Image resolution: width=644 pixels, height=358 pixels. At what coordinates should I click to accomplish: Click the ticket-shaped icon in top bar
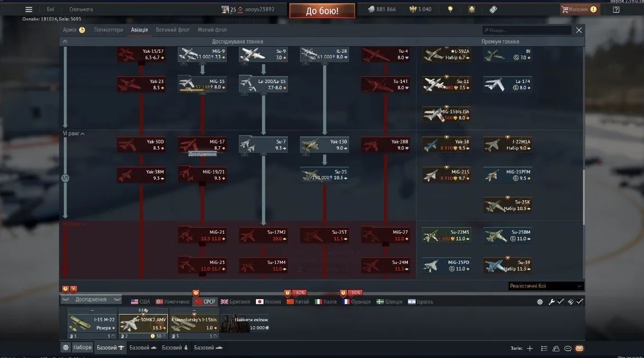pyautogui.click(x=493, y=9)
